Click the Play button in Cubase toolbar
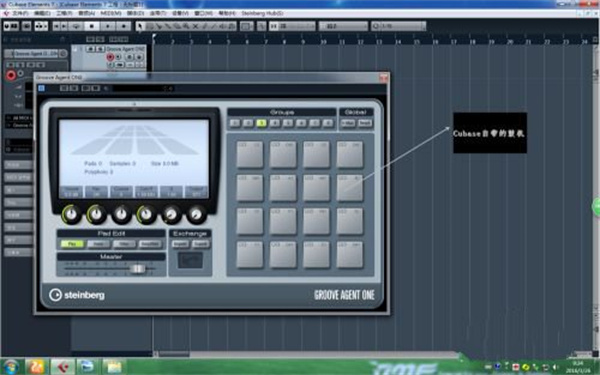Screen dimensions: 600x375 tap(108, 26)
